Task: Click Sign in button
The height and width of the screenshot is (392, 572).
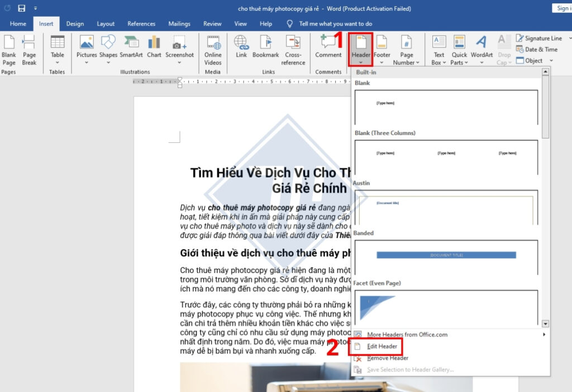Action: (x=562, y=8)
